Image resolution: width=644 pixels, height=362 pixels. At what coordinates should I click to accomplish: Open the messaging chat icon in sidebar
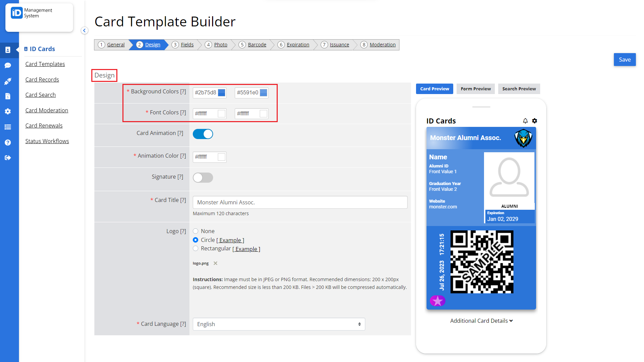[8, 66]
